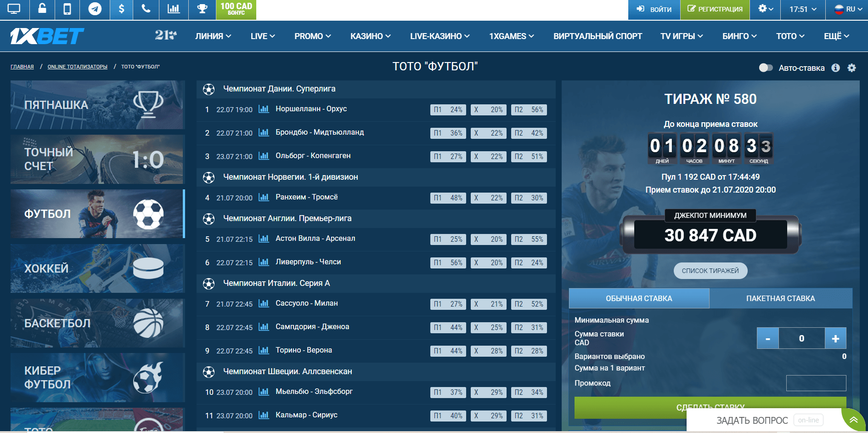
Task: Open the Telegram icon in top bar
Action: coord(95,9)
